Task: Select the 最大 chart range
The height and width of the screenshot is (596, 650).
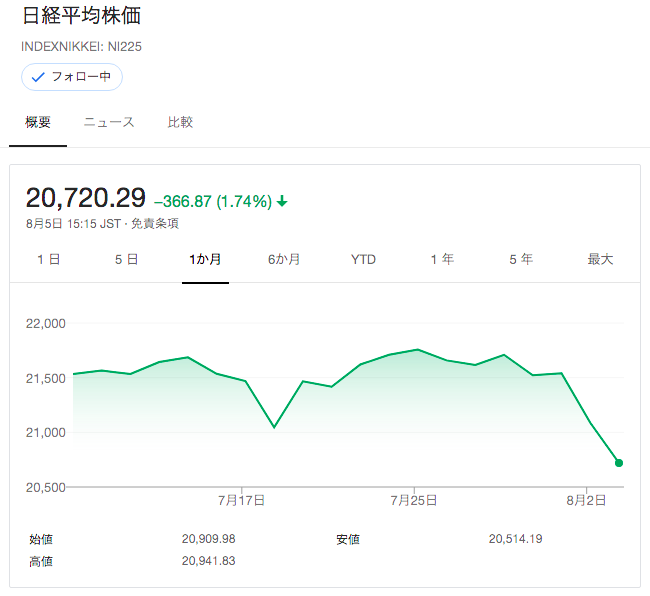Action: tap(600, 259)
